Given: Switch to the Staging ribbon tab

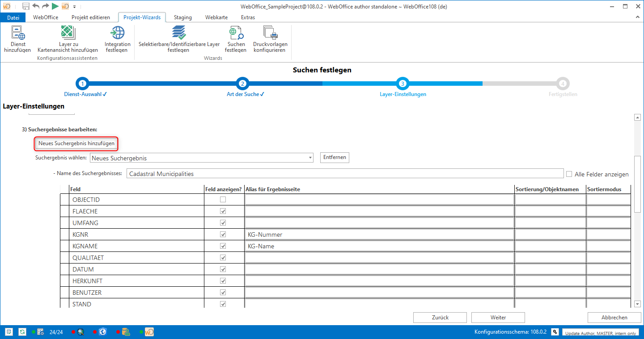Looking at the screenshot, I should 182,17.
